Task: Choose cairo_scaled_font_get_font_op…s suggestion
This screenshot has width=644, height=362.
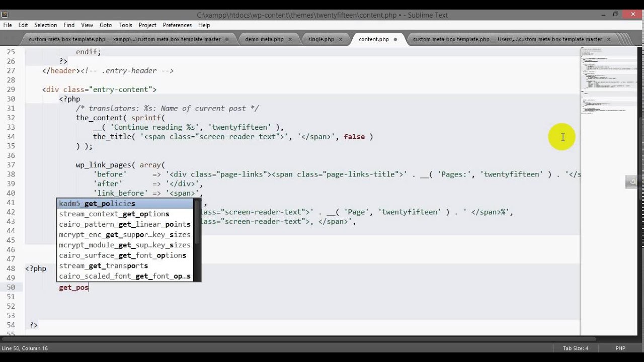Action: click(x=125, y=276)
